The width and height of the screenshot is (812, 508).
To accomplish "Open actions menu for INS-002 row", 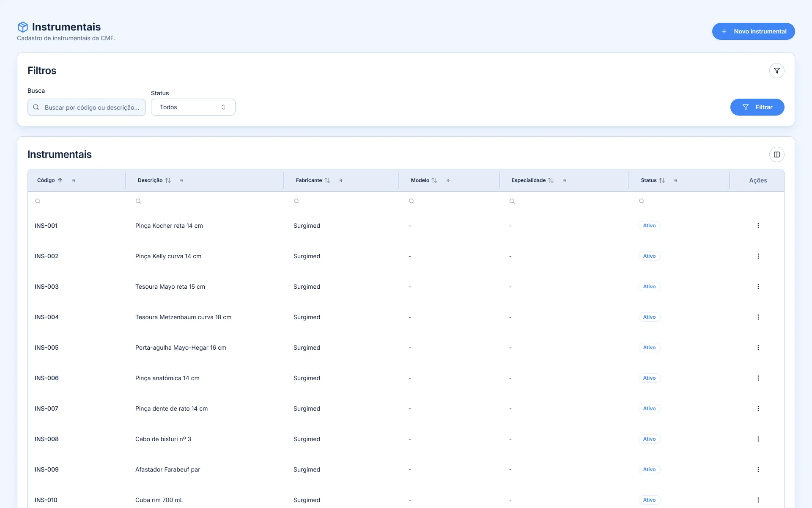I will click(758, 256).
